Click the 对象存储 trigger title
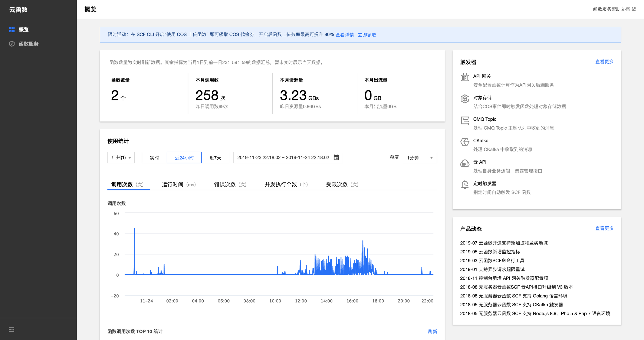 coord(482,98)
